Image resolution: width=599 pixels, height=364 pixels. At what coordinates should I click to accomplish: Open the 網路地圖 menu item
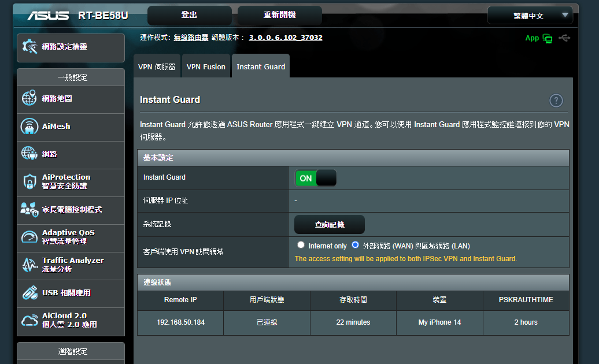tap(71, 99)
